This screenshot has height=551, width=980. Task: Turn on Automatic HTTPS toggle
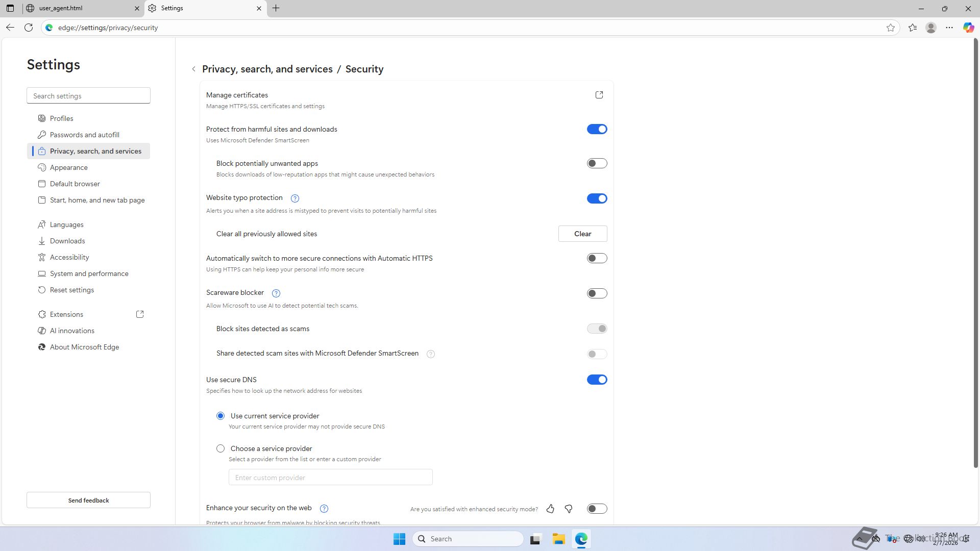pos(597,258)
